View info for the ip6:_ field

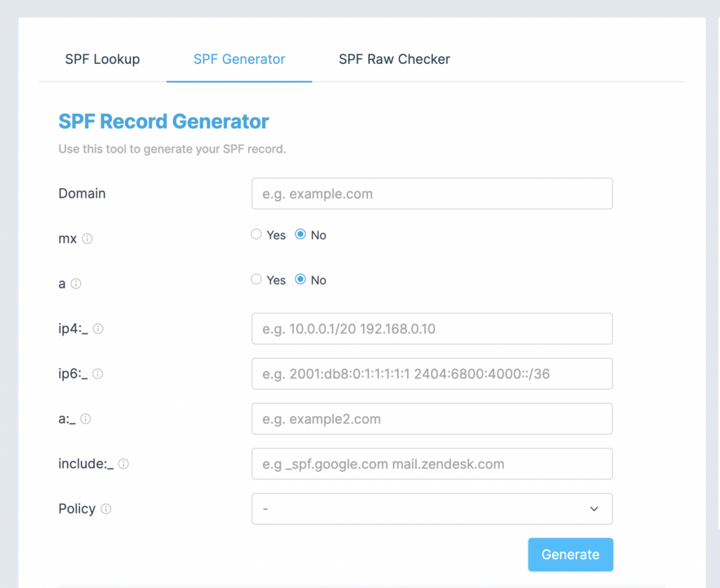(98, 374)
